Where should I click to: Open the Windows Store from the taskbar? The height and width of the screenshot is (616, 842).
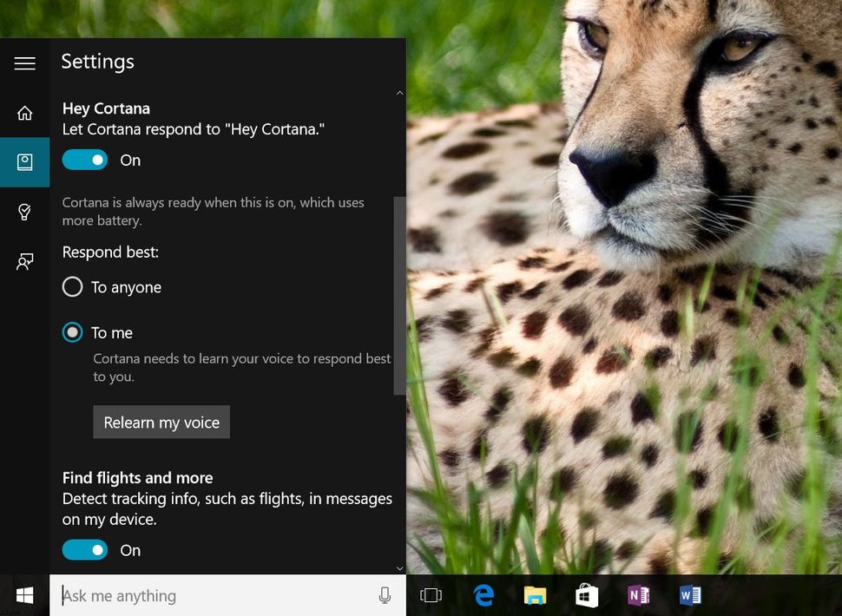587,595
